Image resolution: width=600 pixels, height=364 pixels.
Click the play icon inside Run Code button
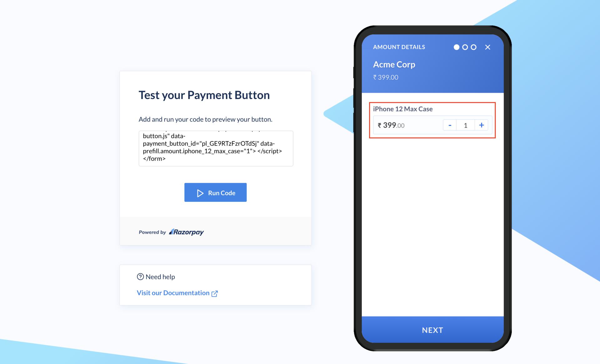click(x=200, y=192)
